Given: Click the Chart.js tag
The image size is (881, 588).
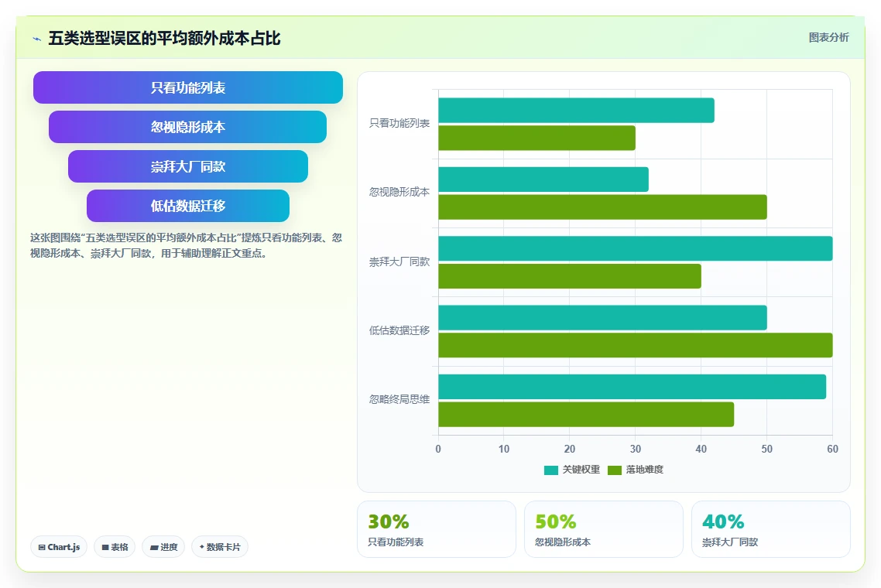Looking at the screenshot, I should [x=59, y=547].
